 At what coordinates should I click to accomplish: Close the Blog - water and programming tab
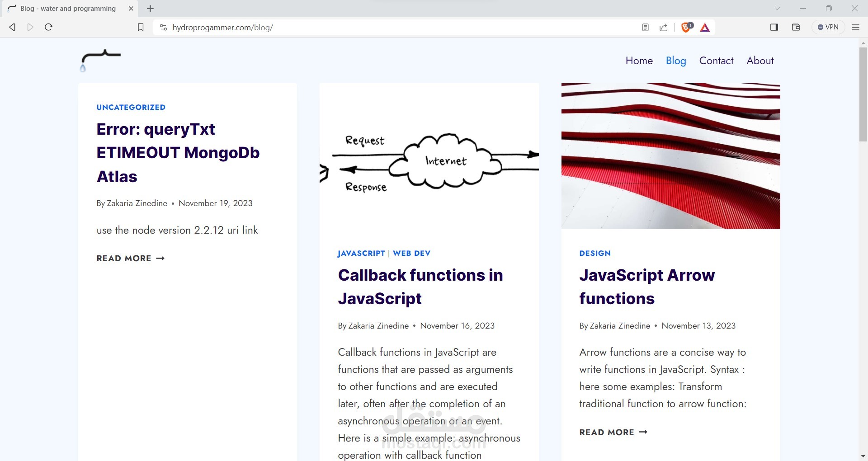131,9
